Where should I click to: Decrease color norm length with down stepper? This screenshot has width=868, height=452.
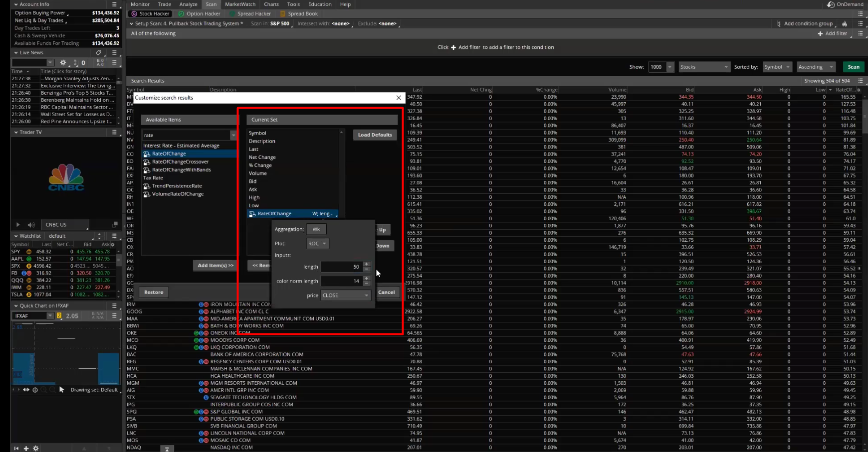(367, 284)
